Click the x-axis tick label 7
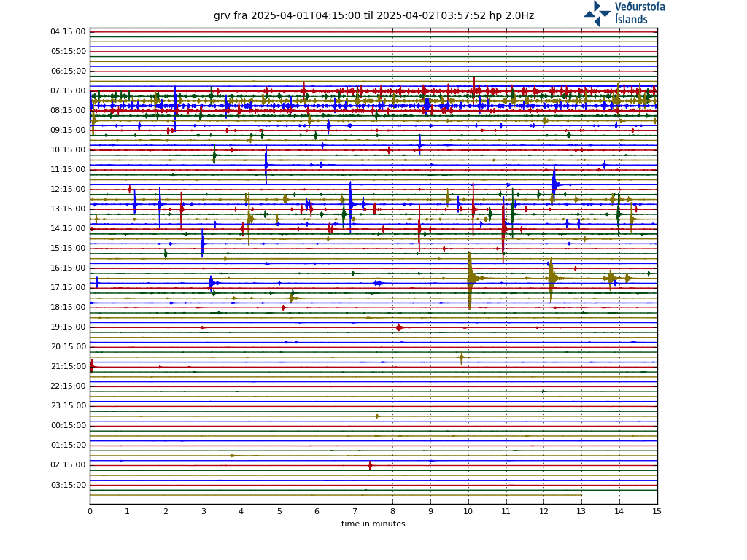Viewport: 747px width, 560px height. pyautogui.click(x=355, y=511)
